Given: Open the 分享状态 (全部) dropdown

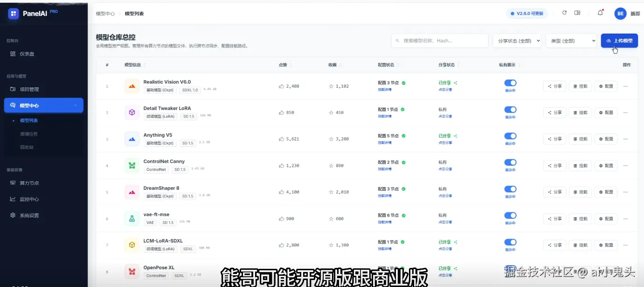Looking at the screenshot, I should 517,41.
